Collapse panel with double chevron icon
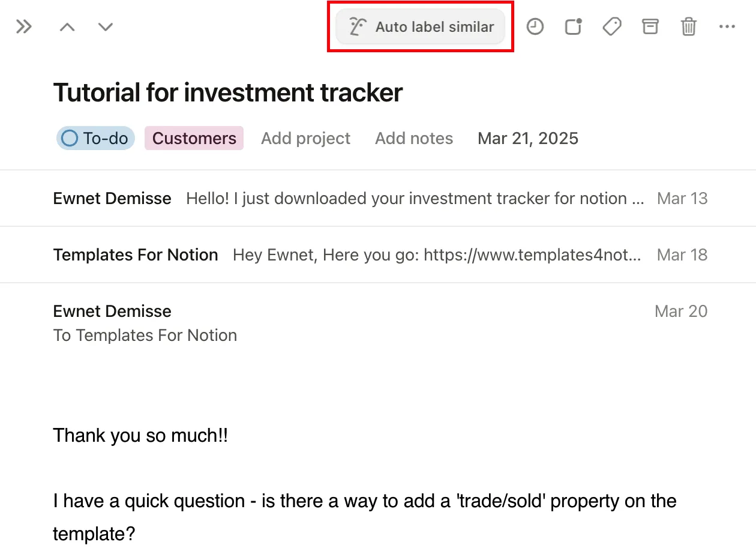Screen dimensions: 756x557 pyautogui.click(x=23, y=26)
